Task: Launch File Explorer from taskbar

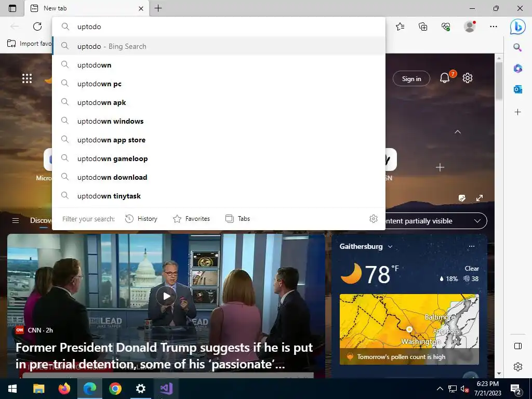Action: 38,389
